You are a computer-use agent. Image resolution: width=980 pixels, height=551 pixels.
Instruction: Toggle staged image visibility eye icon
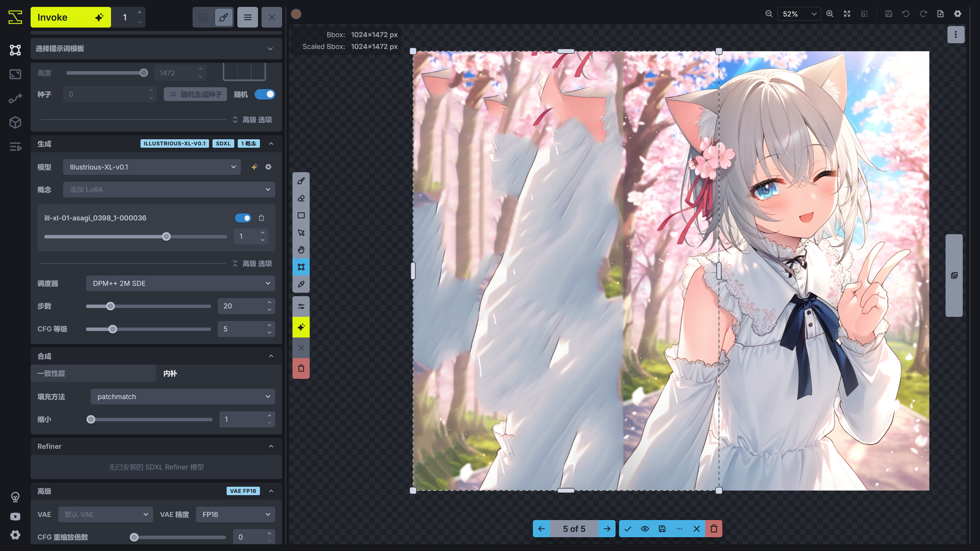645,529
